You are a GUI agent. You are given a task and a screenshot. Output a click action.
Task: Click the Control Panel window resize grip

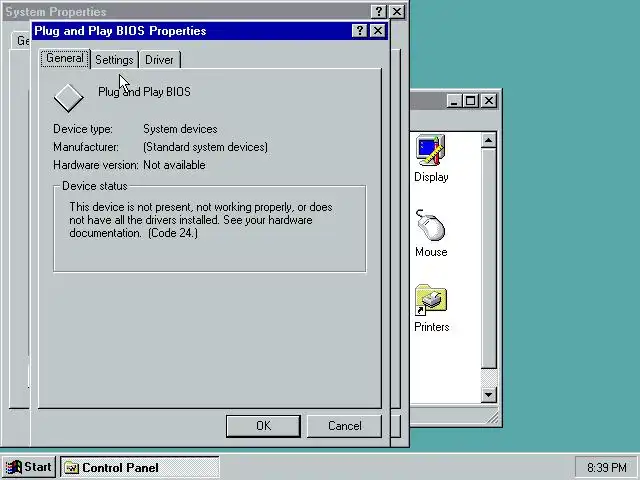point(493,417)
